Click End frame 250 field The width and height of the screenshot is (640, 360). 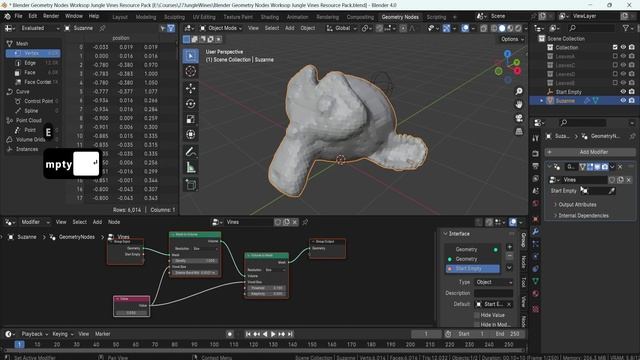508,334
